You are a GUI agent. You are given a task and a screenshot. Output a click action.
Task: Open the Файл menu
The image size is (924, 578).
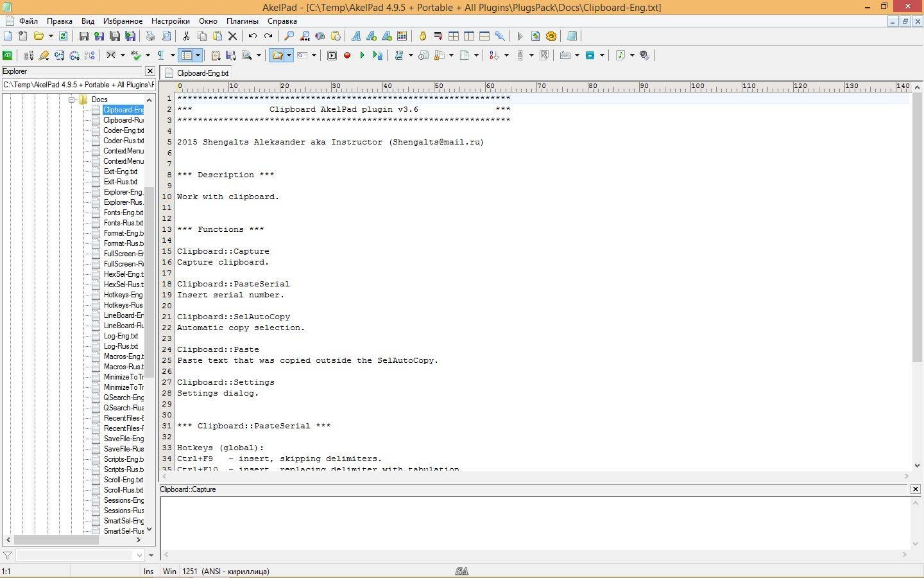(x=28, y=21)
